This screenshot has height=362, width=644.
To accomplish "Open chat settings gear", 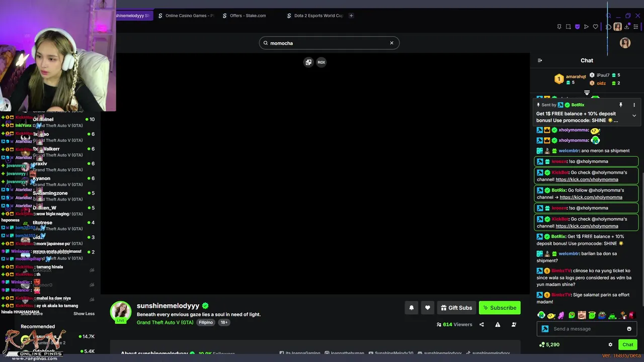I will (610, 344).
